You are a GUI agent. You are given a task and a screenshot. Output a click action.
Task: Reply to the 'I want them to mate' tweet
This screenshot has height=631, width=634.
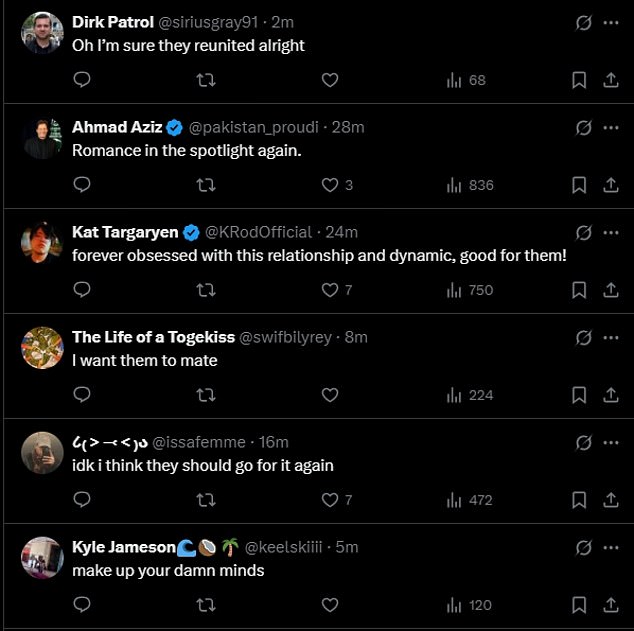pyautogui.click(x=83, y=395)
